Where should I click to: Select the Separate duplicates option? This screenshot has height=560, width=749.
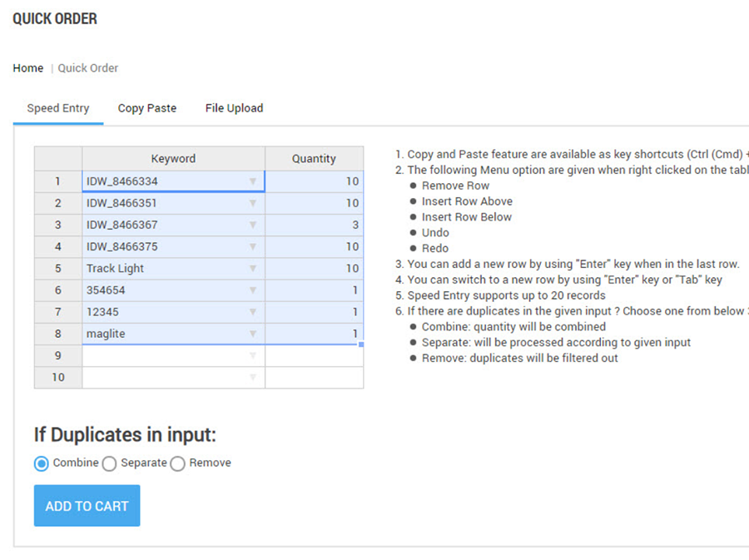pos(109,463)
